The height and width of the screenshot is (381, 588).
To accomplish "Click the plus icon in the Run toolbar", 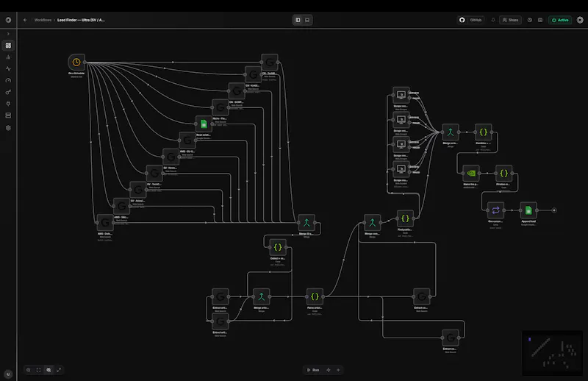I will (x=338, y=370).
